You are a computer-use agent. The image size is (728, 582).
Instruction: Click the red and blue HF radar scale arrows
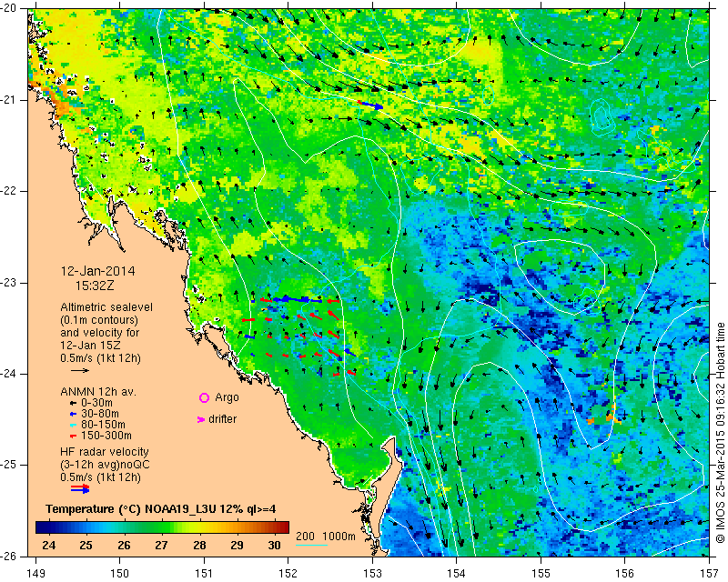(80, 488)
